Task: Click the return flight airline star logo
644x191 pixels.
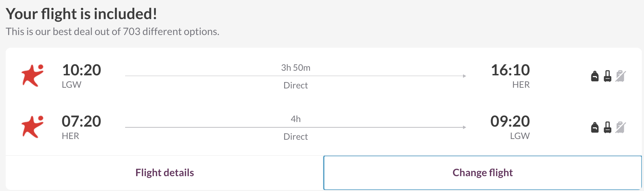Action: pyautogui.click(x=32, y=127)
